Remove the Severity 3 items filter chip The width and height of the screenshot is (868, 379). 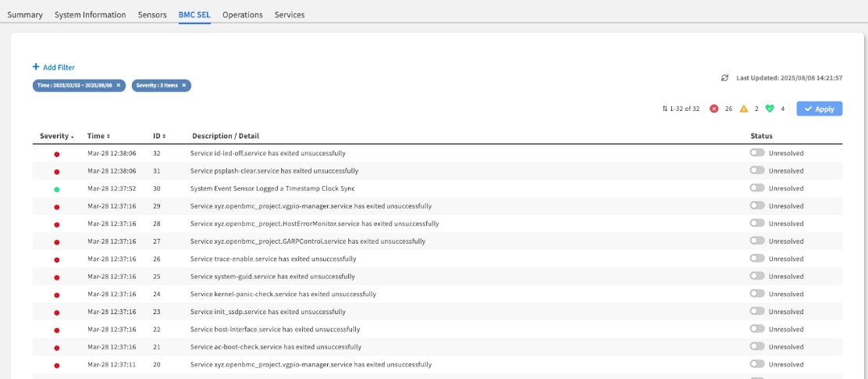[184, 85]
